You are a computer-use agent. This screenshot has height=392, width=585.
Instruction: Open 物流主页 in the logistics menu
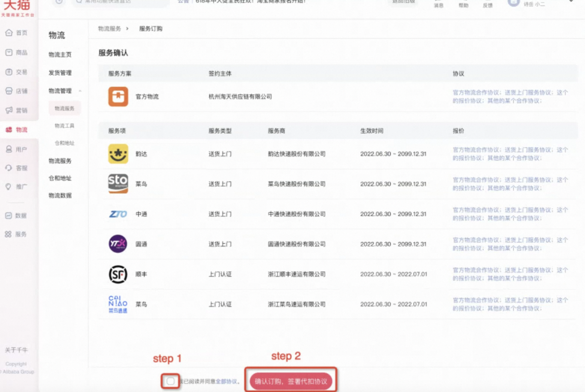pos(60,55)
